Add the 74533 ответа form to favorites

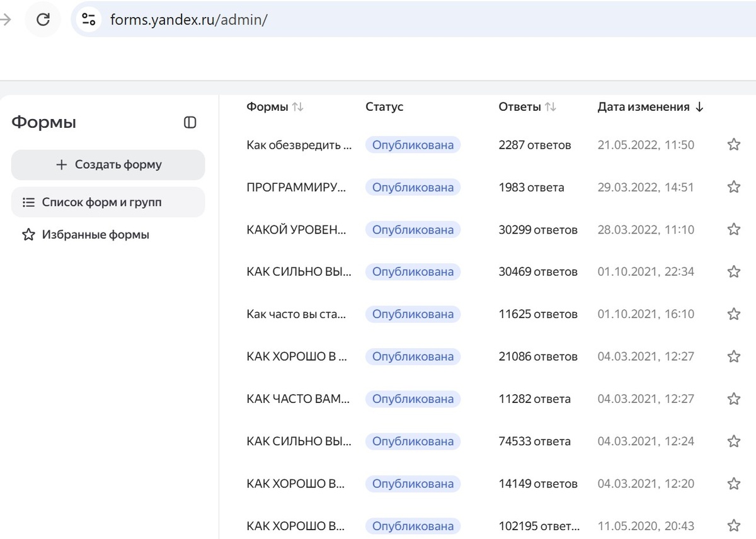[x=733, y=441]
